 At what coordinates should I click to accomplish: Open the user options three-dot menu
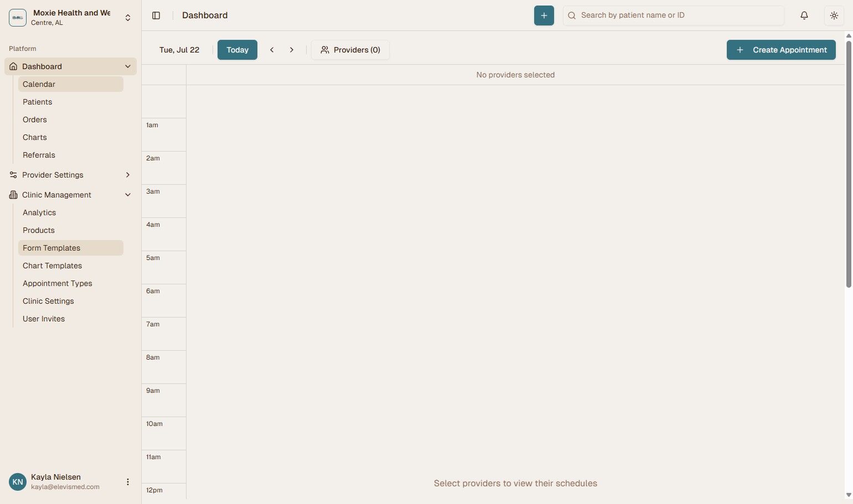point(128,481)
